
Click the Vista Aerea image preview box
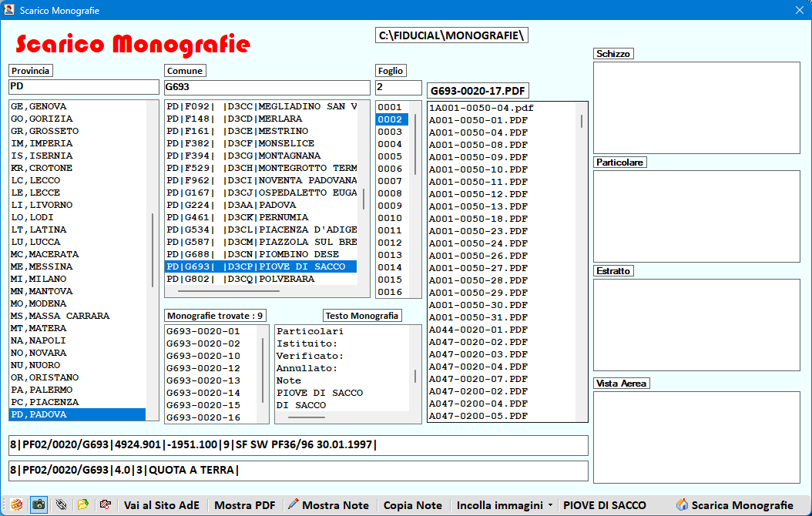pos(696,437)
